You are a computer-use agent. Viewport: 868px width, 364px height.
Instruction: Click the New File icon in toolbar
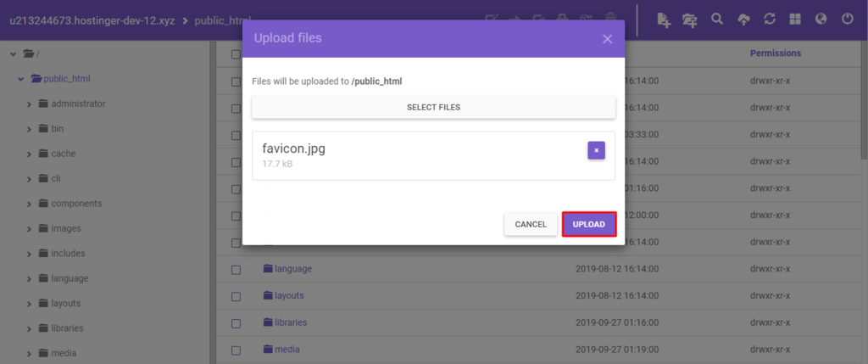665,20
